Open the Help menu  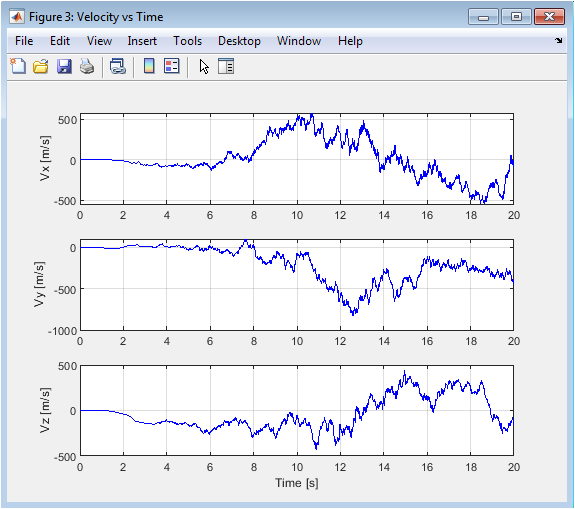coord(350,41)
